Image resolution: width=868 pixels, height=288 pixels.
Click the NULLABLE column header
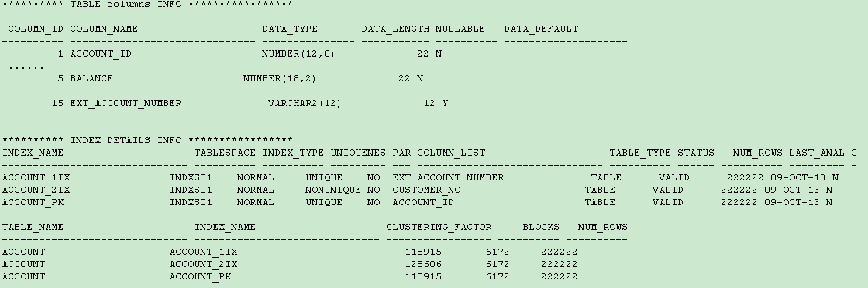tap(460, 29)
